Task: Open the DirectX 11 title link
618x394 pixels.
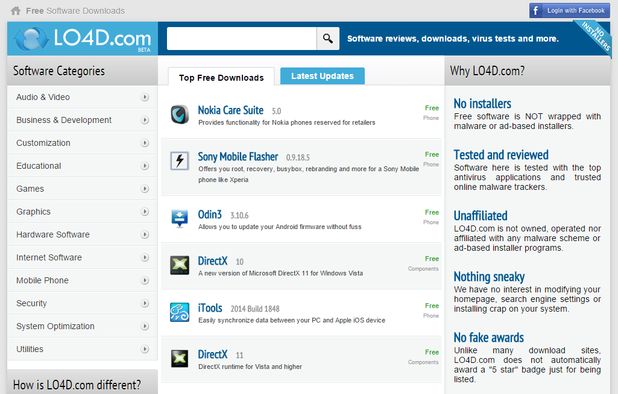Action: click(212, 355)
